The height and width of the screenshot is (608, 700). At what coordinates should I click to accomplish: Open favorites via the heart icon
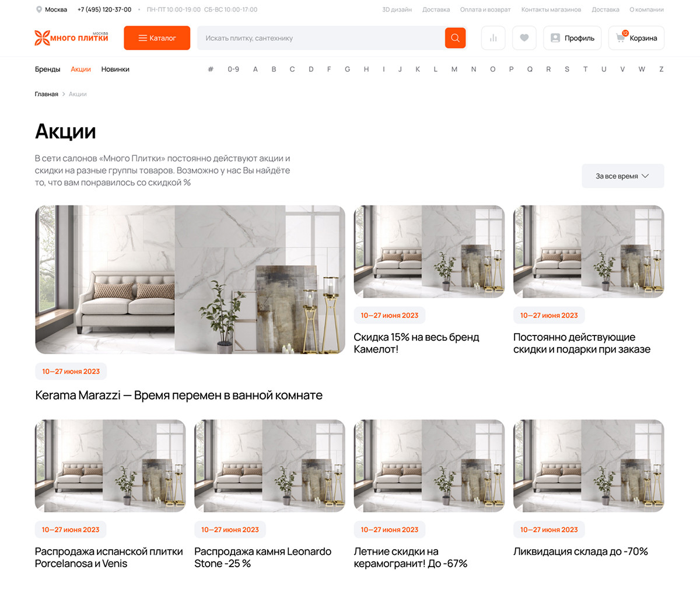pyautogui.click(x=524, y=38)
